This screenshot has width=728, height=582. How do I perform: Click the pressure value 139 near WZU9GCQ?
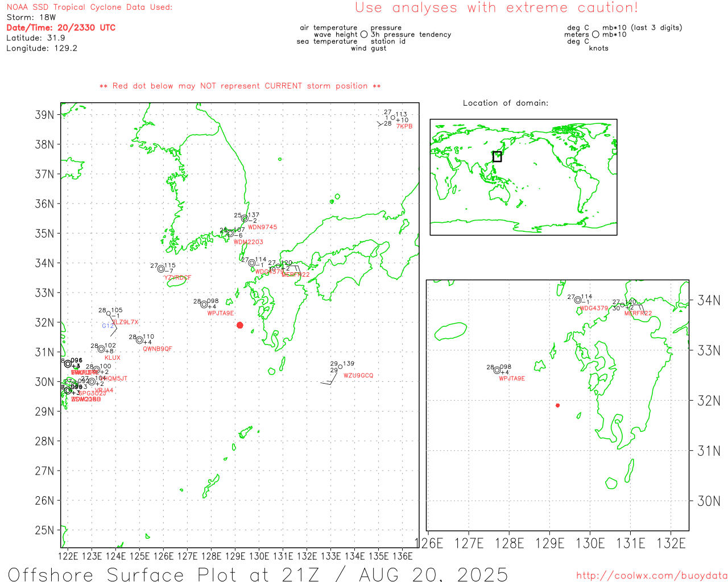click(x=349, y=364)
